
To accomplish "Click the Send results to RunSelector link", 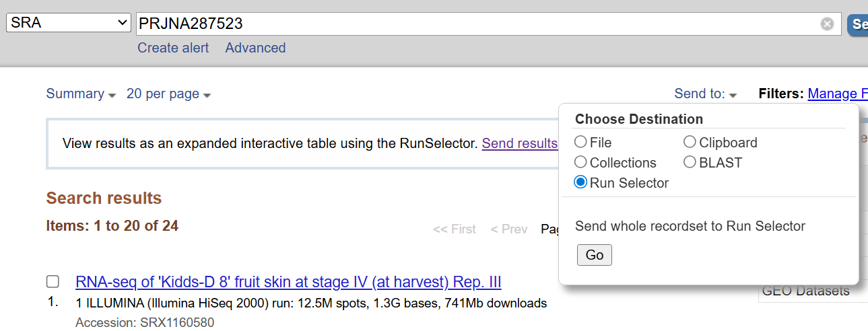I will click(519, 143).
